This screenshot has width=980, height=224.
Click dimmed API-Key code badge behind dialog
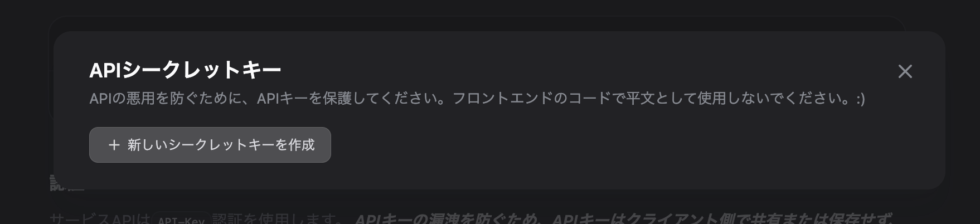pyautogui.click(x=181, y=220)
